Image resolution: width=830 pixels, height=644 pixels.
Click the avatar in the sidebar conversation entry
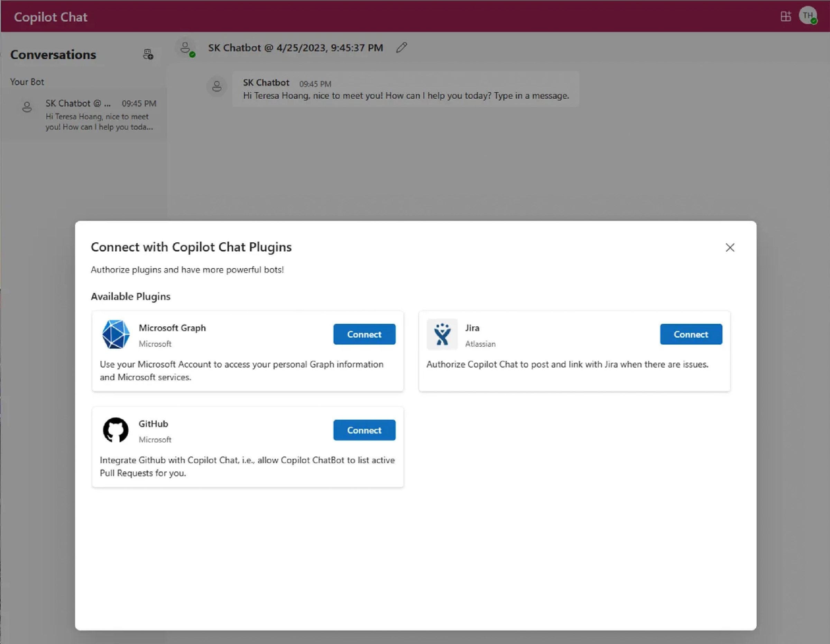point(27,107)
